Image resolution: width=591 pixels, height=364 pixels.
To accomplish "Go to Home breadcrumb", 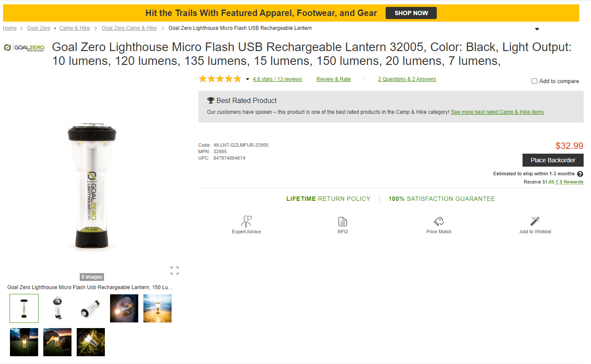I will click(x=10, y=28).
